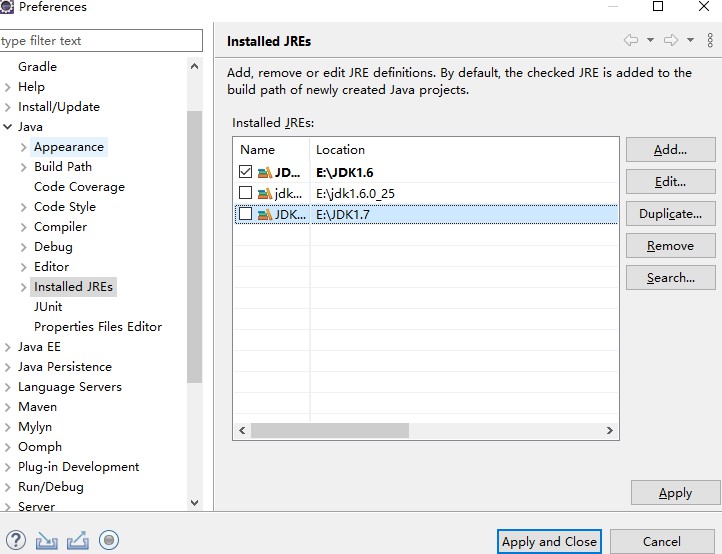Select Java Persistence in the tree
This screenshot has height=554, width=722.
click(64, 367)
